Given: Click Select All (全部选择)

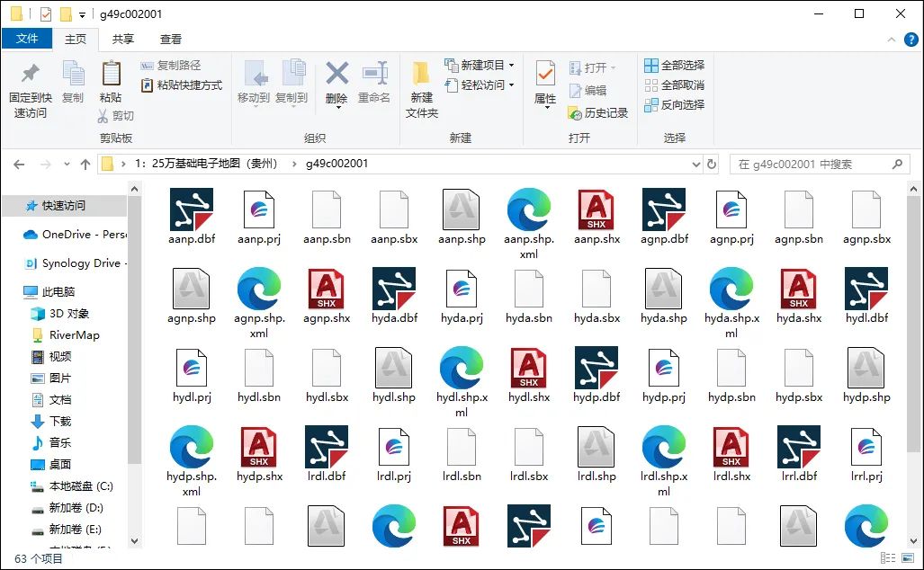Looking at the screenshot, I should [x=675, y=66].
